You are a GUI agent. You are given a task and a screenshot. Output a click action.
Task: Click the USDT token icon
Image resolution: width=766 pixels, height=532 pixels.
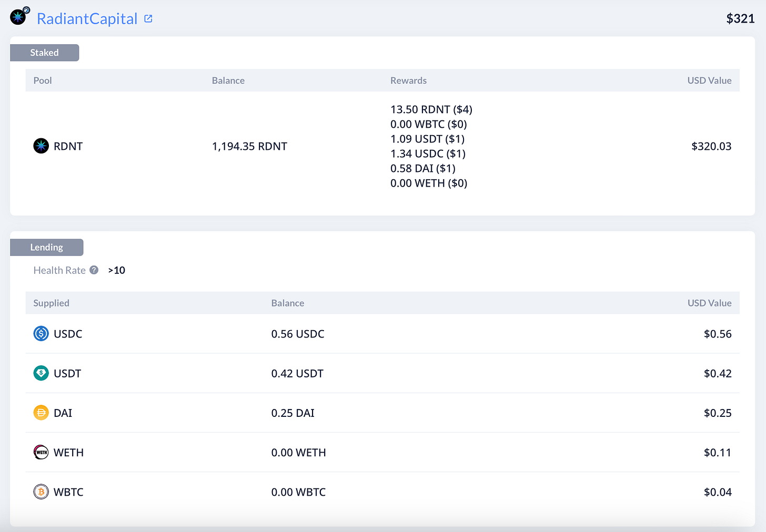point(41,373)
